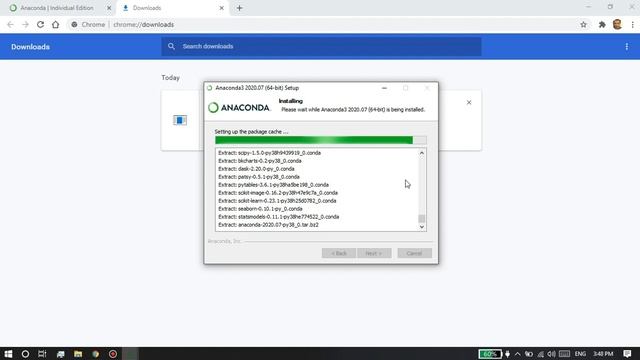Select the scipy-1.5.0 extract line
The image size is (640, 360).
pos(269,153)
